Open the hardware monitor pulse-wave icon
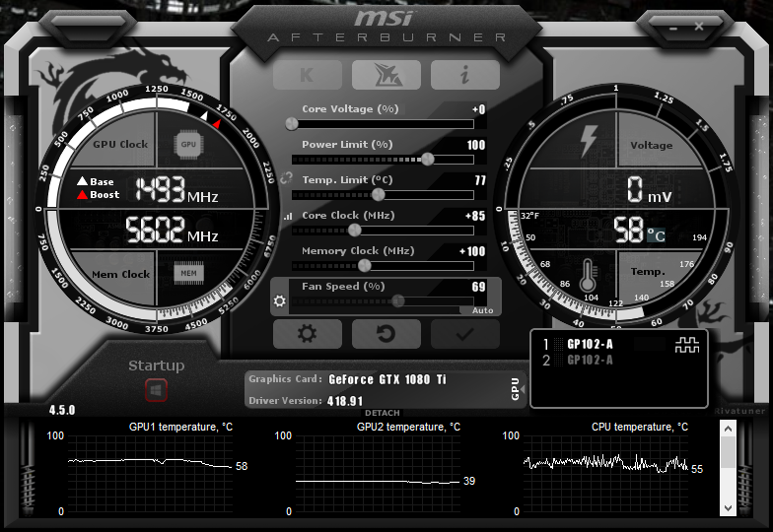 [x=686, y=345]
